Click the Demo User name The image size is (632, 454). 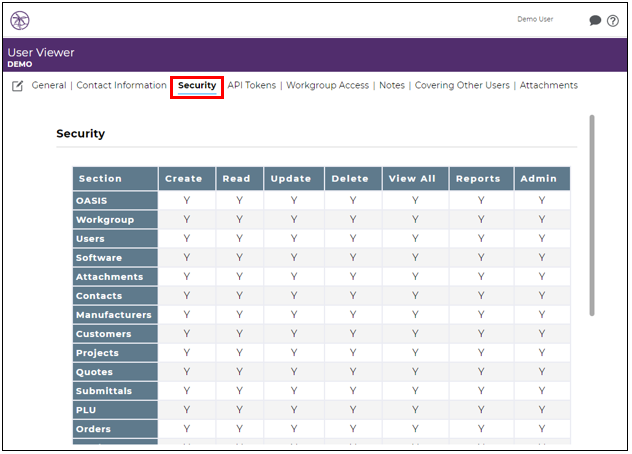(x=535, y=19)
